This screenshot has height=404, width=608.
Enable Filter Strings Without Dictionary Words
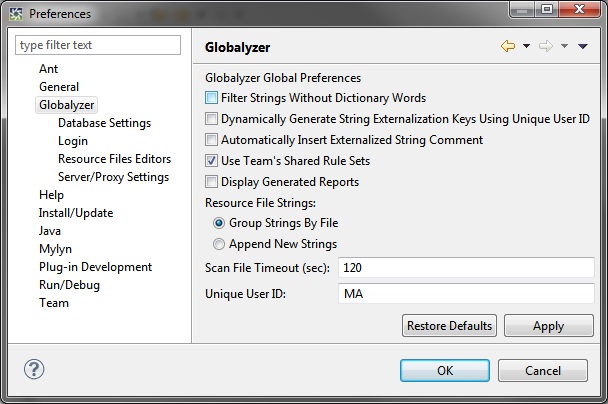(x=211, y=98)
